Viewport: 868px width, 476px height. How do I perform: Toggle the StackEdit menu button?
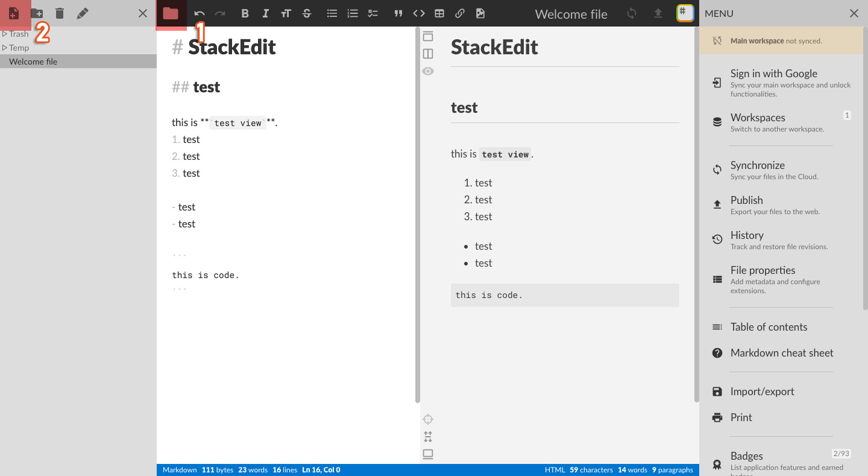pos(685,13)
